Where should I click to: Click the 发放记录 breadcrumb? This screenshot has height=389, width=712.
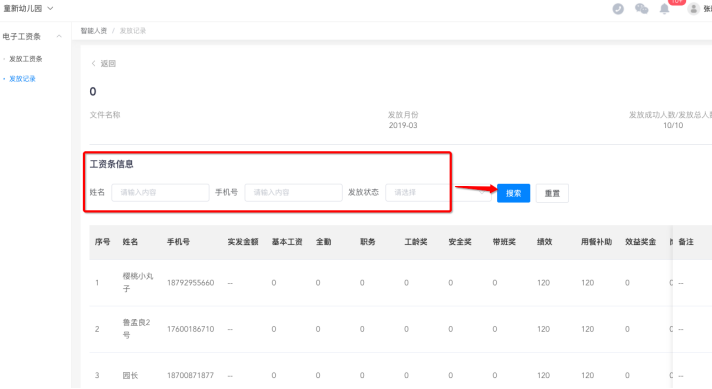[133, 31]
